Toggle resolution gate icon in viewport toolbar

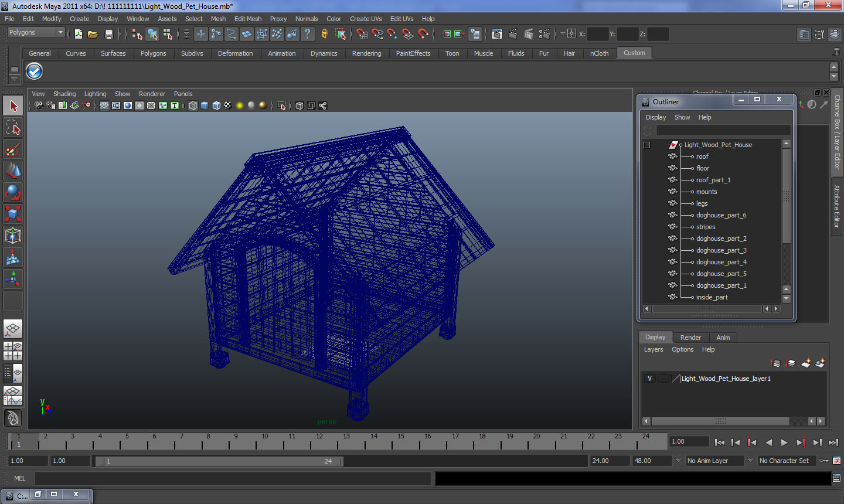click(128, 105)
